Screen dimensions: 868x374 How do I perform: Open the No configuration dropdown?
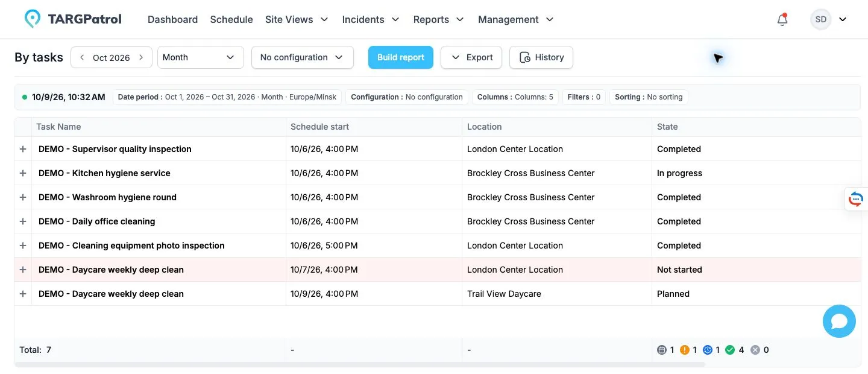(302, 57)
